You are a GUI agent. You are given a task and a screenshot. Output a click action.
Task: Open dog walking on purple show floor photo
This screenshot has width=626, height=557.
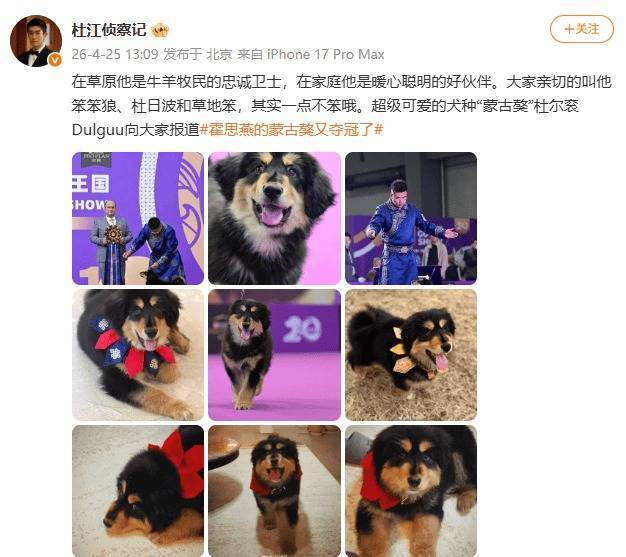pos(274,355)
